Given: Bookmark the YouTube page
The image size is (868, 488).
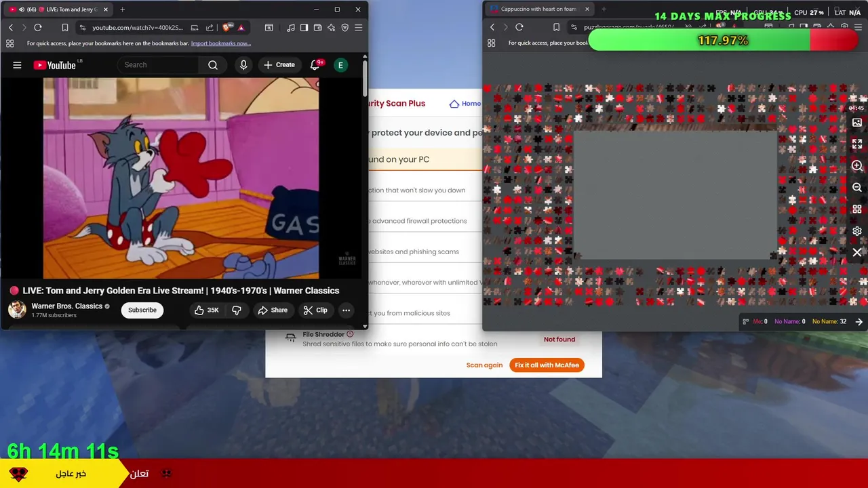Looking at the screenshot, I should pyautogui.click(x=65, y=28).
